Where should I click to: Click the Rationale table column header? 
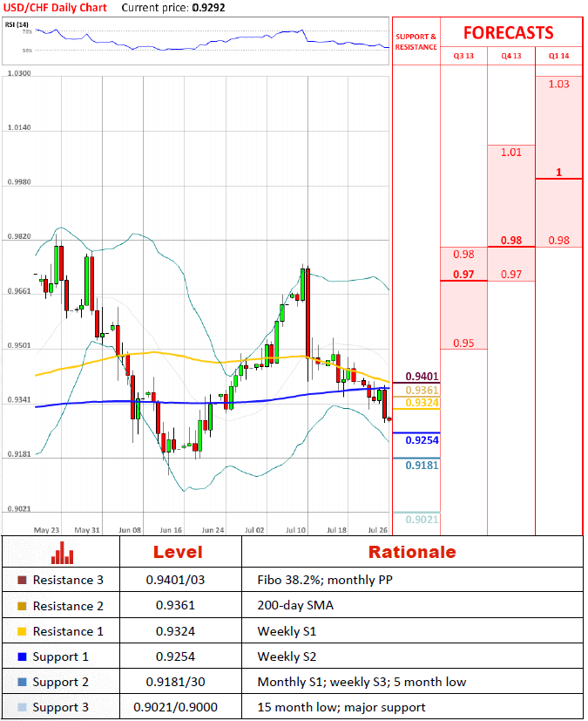coord(412,552)
